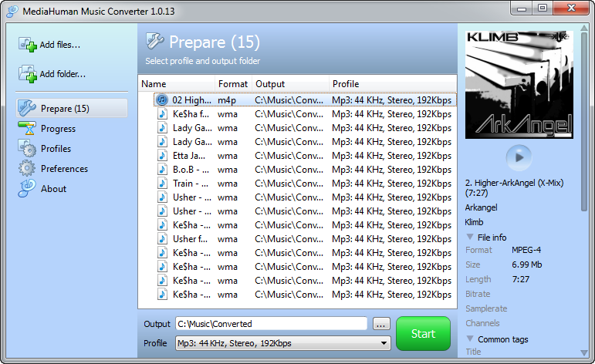Select the Ke$ha f... file name
The width and height of the screenshot is (595, 364).
191,114
